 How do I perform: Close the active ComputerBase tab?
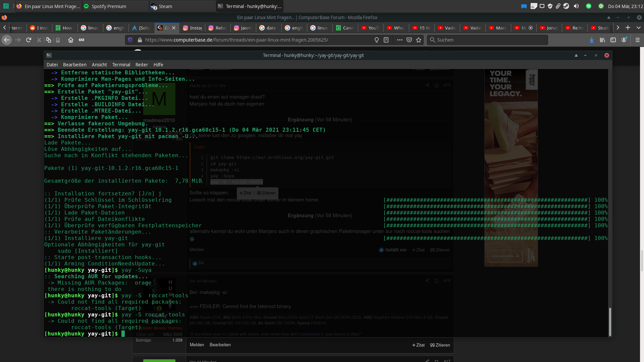click(x=174, y=28)
